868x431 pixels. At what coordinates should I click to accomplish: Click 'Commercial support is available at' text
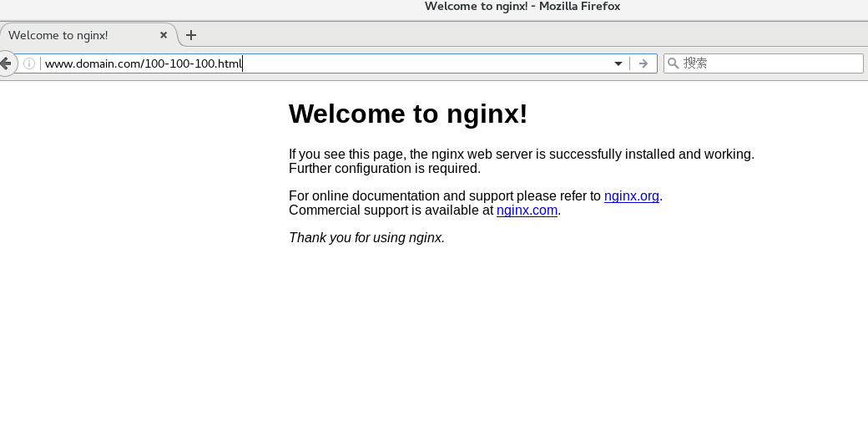coord(391,210)
